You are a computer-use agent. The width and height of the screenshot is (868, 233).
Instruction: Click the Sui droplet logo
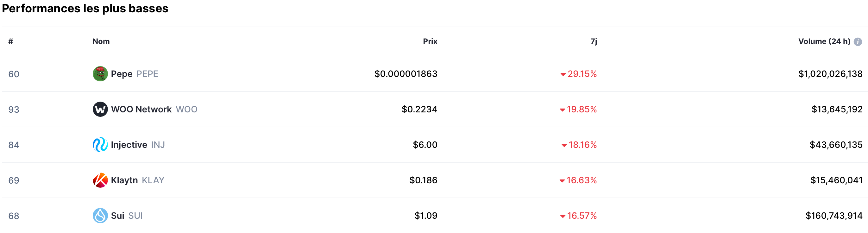[x=100, y=216]
